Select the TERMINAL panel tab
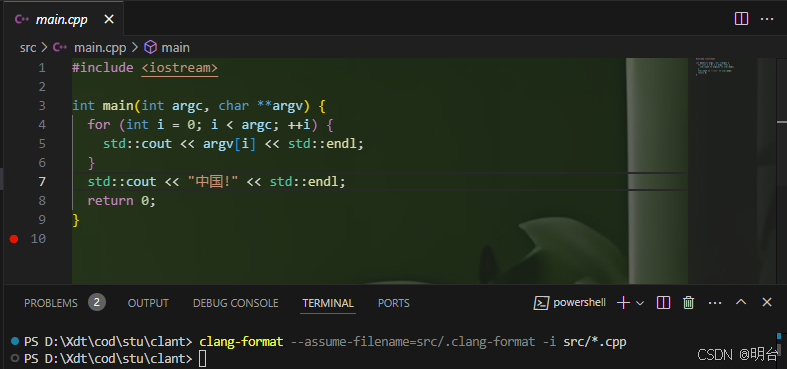Screen dimensions: 787x369 point(328,303)
